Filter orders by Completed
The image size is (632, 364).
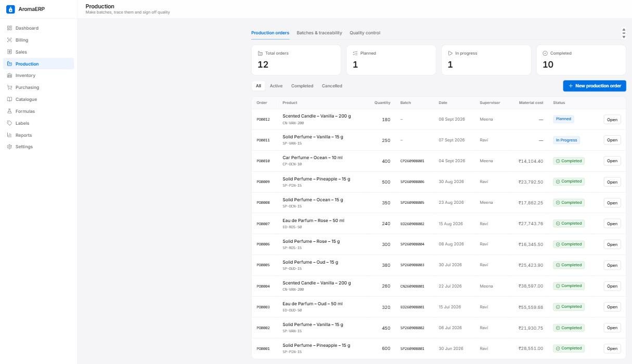tap(302, 86)
